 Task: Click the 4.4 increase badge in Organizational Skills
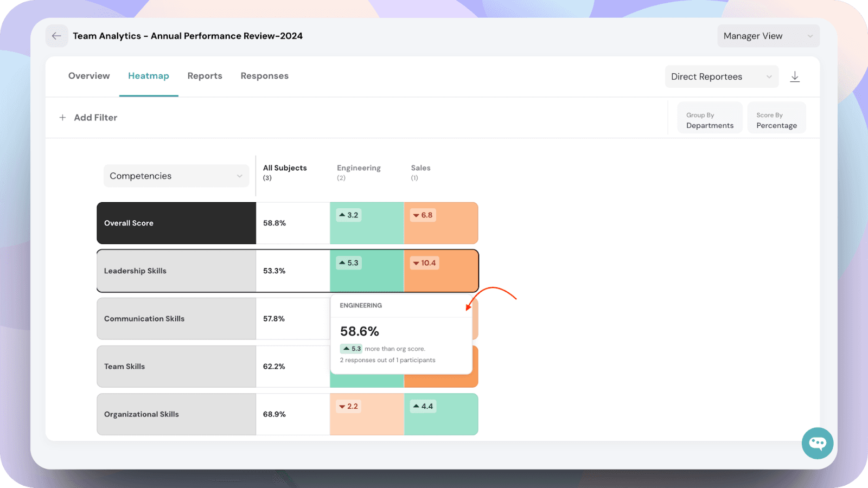(423, 406)
